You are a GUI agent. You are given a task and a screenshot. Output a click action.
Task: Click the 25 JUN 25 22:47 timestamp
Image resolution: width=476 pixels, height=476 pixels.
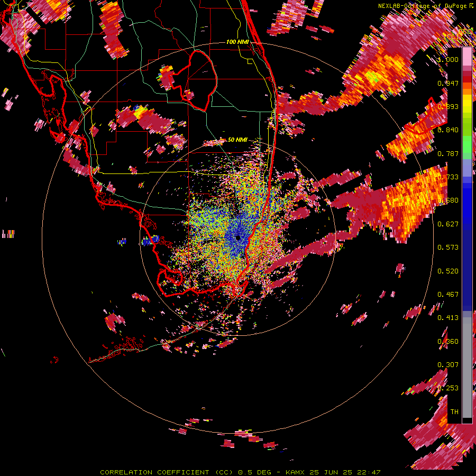(345, 472)
